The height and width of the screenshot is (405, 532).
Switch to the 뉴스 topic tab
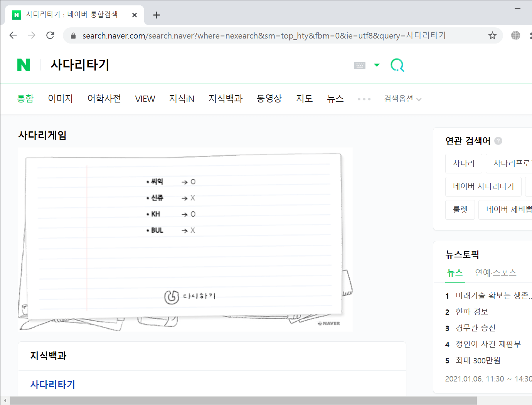[x=455, y=273]
